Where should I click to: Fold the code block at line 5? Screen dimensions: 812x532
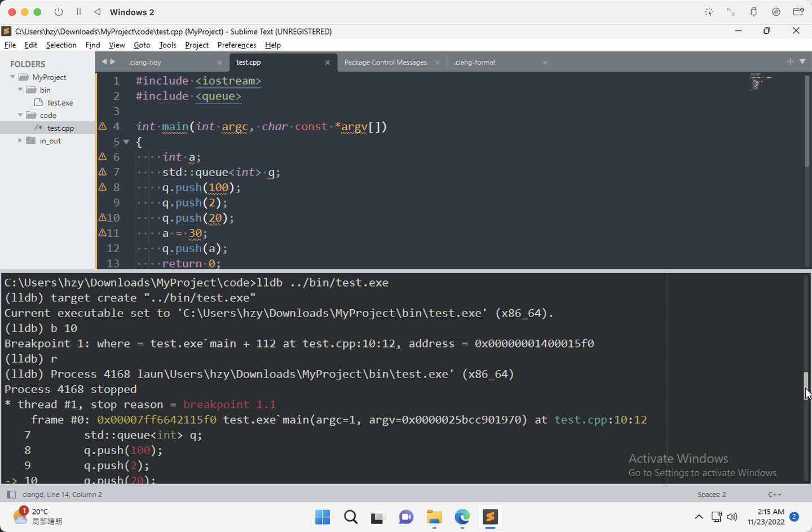click(126, 142)
